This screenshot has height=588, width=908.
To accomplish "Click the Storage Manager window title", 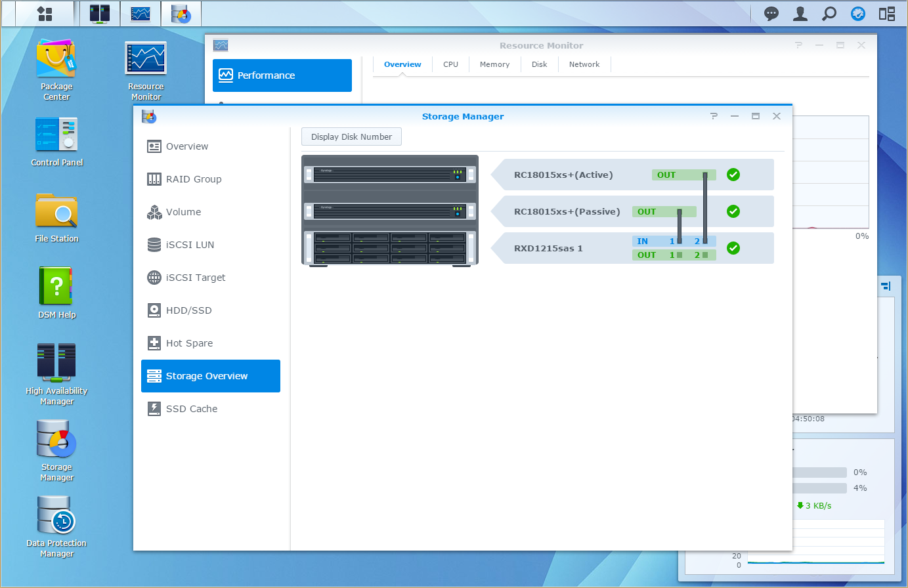I will (x=463, y=116).
